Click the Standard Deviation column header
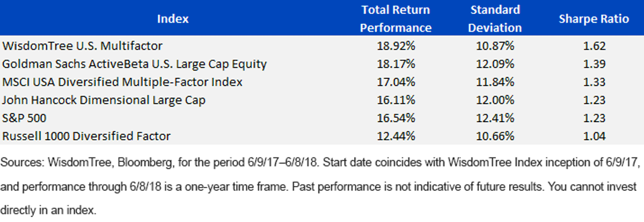 pyautogui.click(x=495, y=19)
